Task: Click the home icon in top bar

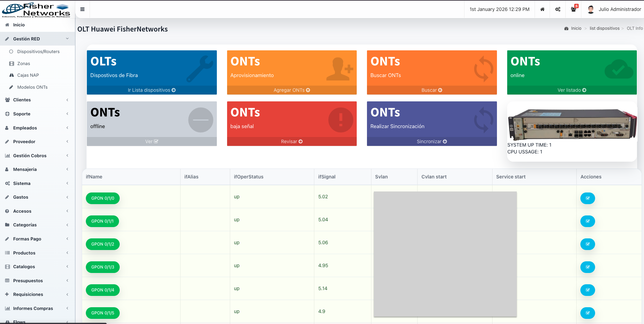Action: (x=542, y=9)
